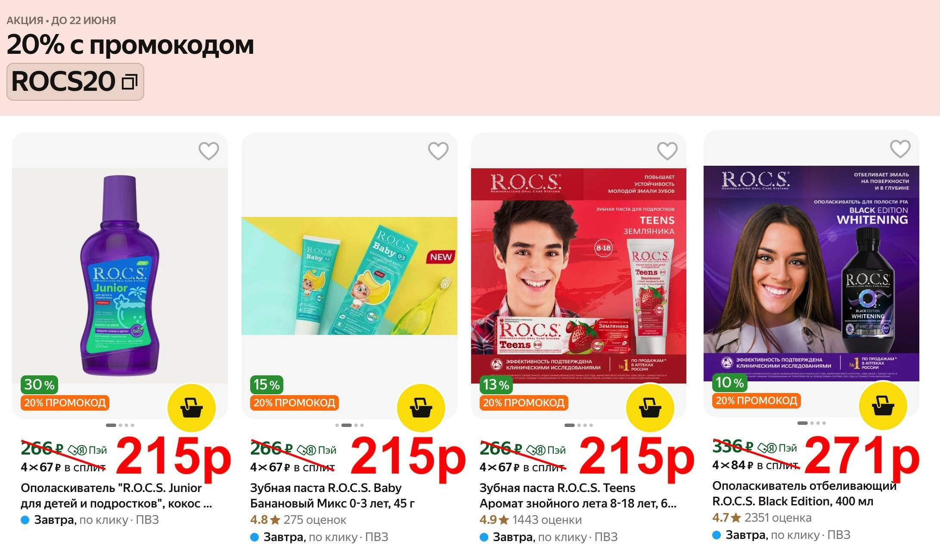Open the R.O.C.S. Junior mouthwash image
Viewport: 940px width, 560px height.
click(120, 275)
